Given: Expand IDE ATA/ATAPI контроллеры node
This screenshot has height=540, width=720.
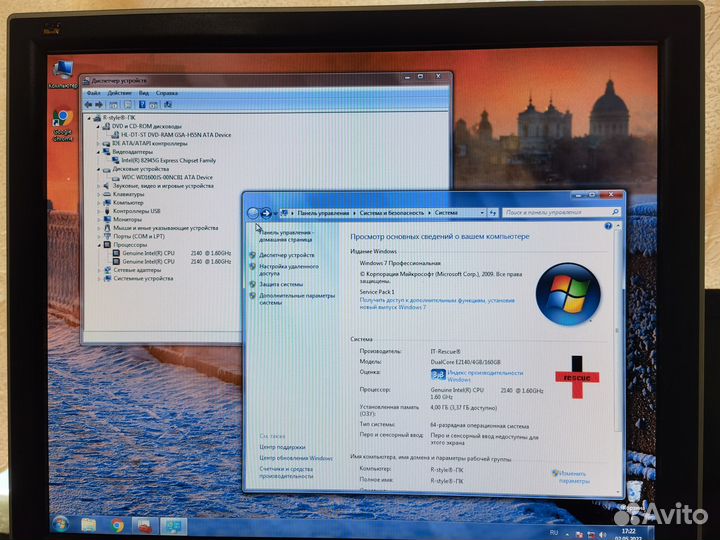Looking at the screenshot, I should point(98,143).
